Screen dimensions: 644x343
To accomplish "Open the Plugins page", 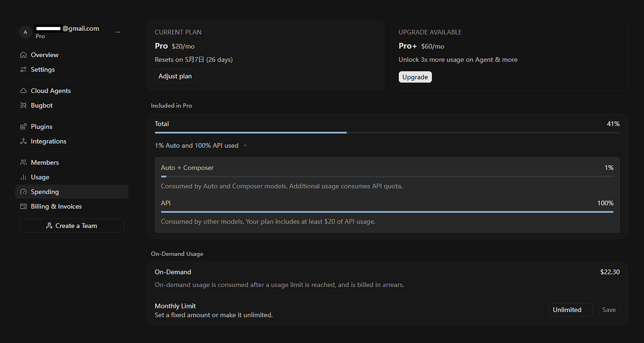I will (x=72, y=127).
